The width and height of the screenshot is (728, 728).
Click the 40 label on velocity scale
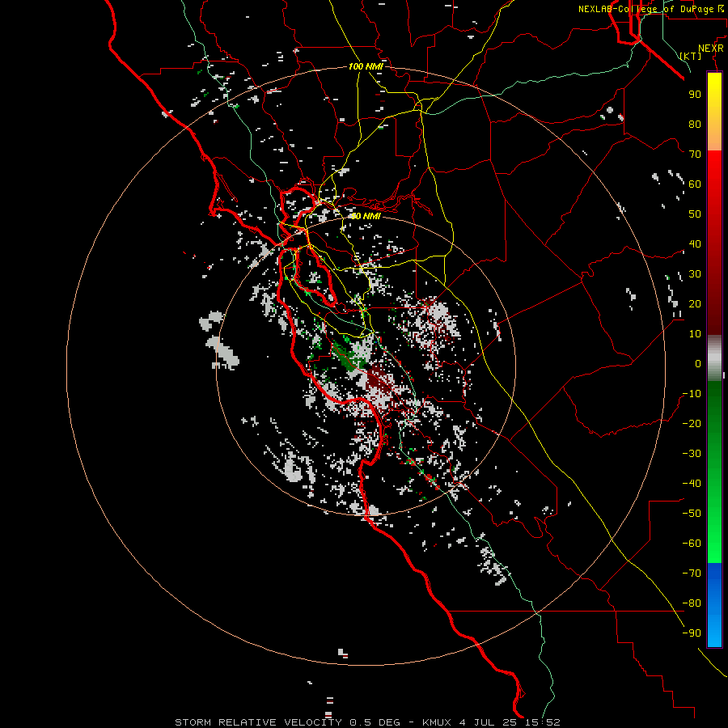(x=695, y=243)
